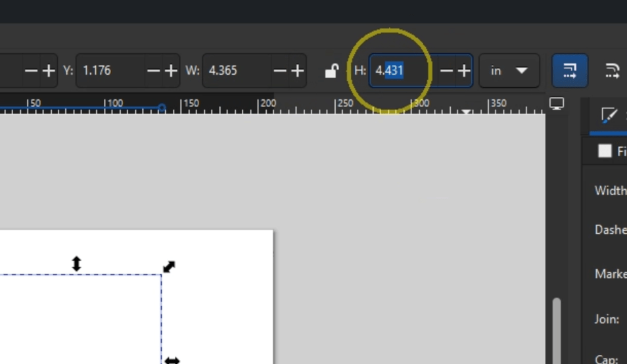The width and height of the screenshot is (627, 364).
Task: Decrease the W width value
Action: 280,70
